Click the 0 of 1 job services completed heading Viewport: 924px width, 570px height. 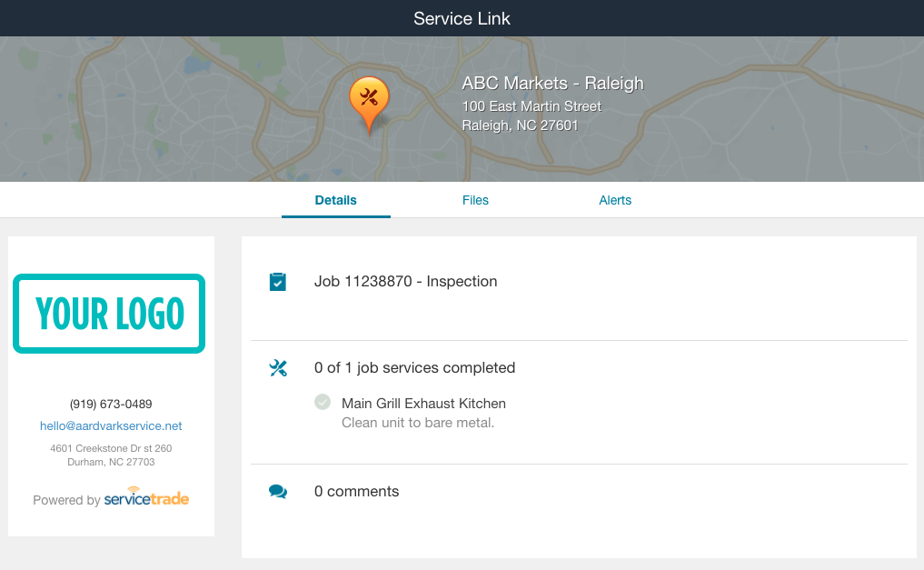click(x=414, y=368)
